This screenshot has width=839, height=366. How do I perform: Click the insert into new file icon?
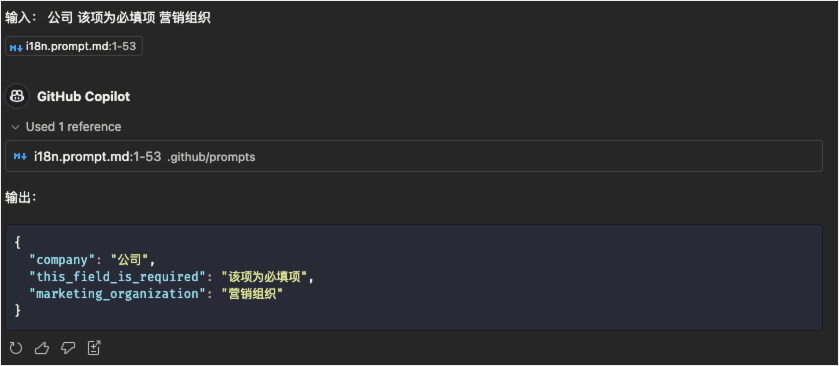pyautogui.click(x=94, y=348)
